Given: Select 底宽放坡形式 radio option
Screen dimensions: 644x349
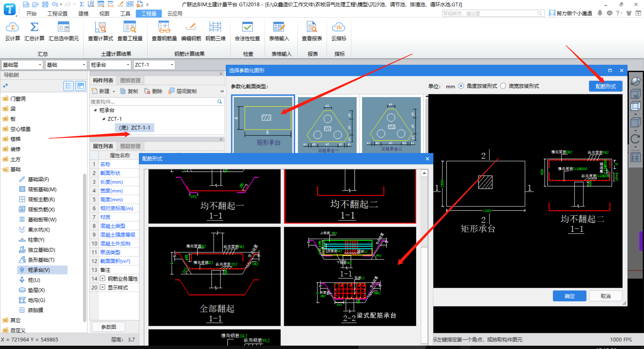Looking at the screenshot, I should tap(503, 86).
